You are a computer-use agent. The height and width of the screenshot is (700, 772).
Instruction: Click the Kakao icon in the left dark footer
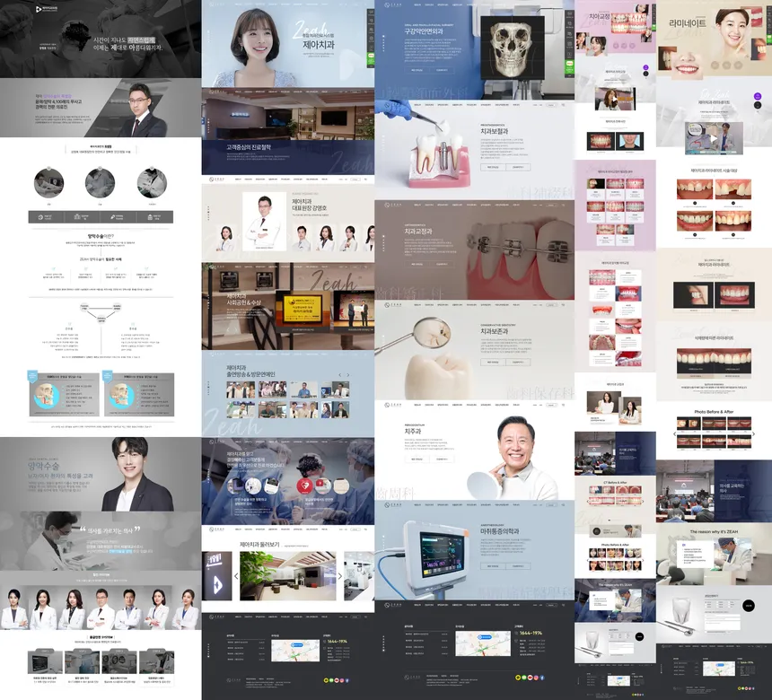pos(327,680)
